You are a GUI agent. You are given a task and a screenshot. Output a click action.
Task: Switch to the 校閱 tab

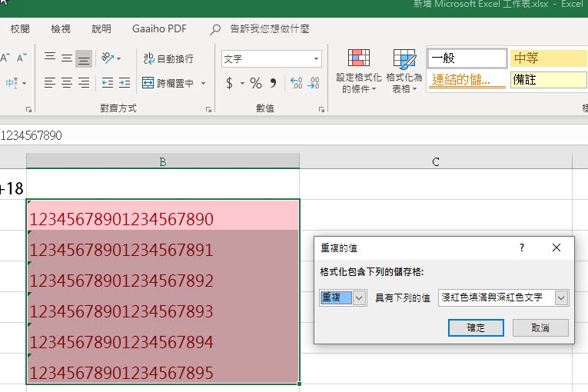tap(20, 29)
